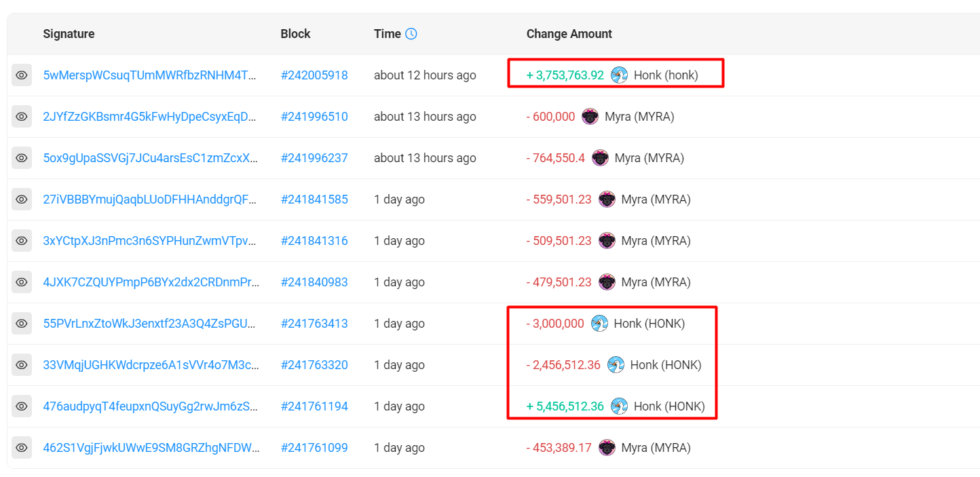Click Honk icon beside -3,000,000 amount
980x477 pixels.
(599, 324)
